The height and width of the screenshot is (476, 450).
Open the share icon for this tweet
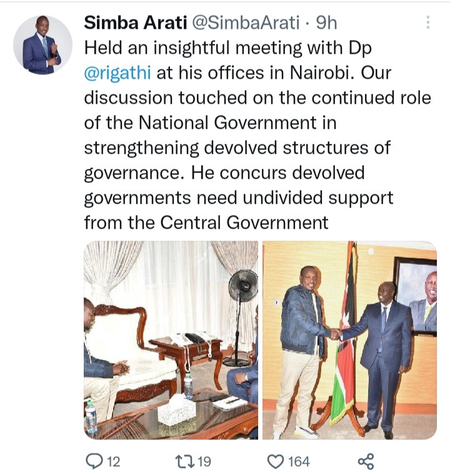point(366,461)
